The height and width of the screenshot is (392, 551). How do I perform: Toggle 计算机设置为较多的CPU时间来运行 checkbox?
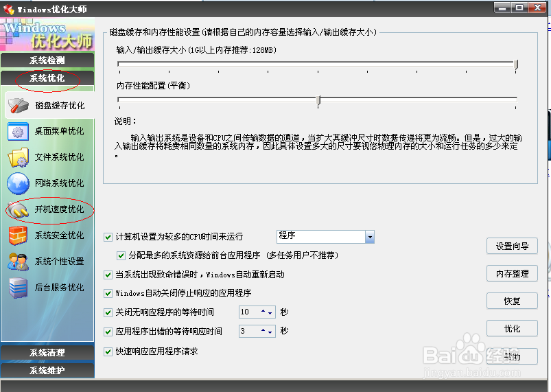click(108, 237)
